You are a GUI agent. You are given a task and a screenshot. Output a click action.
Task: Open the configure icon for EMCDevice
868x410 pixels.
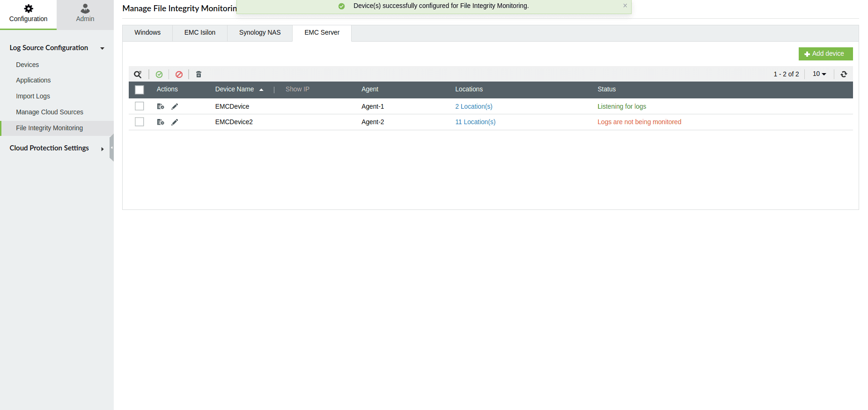point(161,106)
